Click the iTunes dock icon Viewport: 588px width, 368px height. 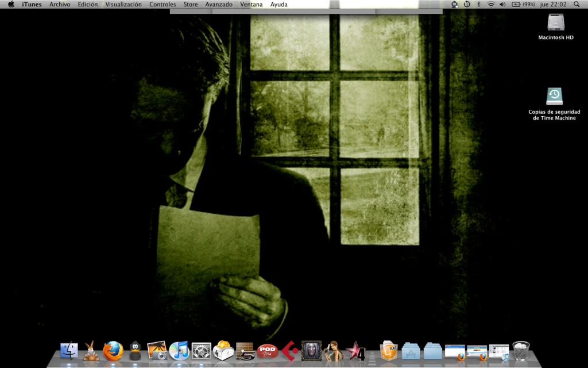179,350
